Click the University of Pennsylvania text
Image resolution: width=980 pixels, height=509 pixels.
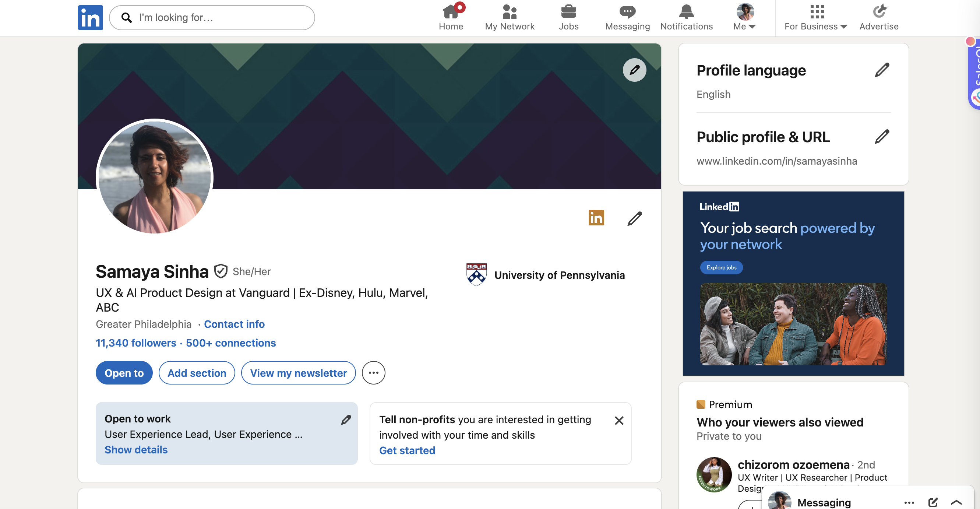click(560, 275)
